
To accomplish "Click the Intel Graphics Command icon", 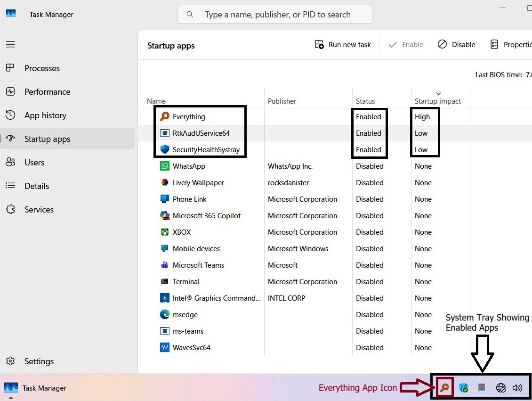I will pos(165,298).
